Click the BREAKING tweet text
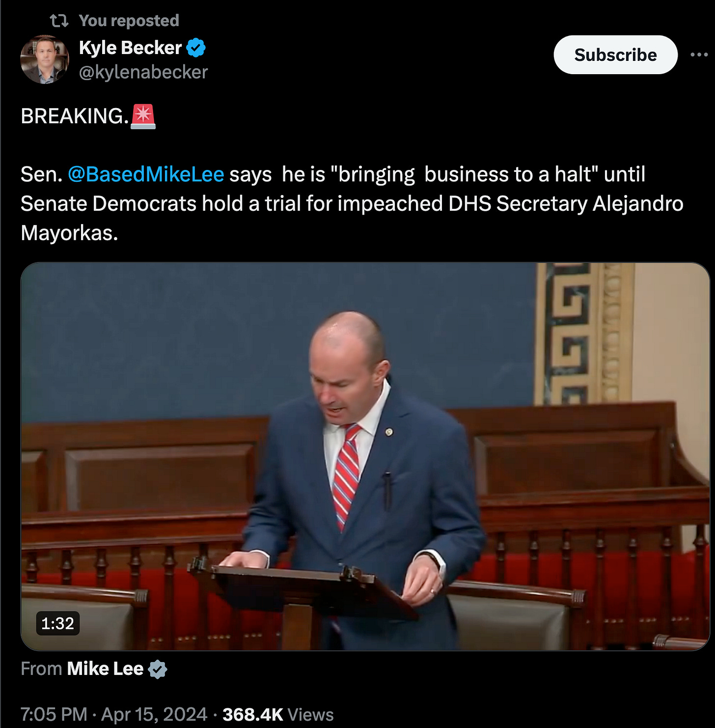715x728 pixels. click(x=75, y=116)
